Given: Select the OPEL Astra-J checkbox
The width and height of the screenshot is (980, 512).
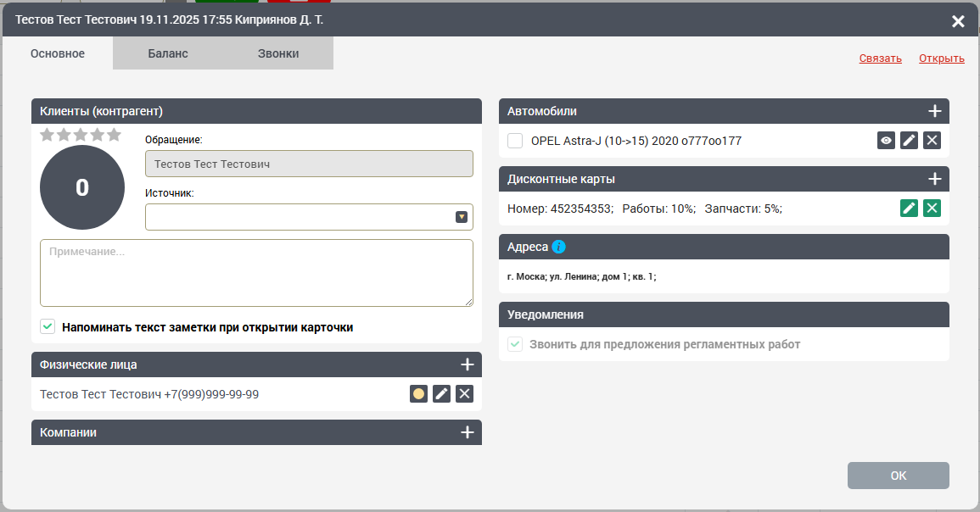Looking at the screenshot, I should pos(515,141).
